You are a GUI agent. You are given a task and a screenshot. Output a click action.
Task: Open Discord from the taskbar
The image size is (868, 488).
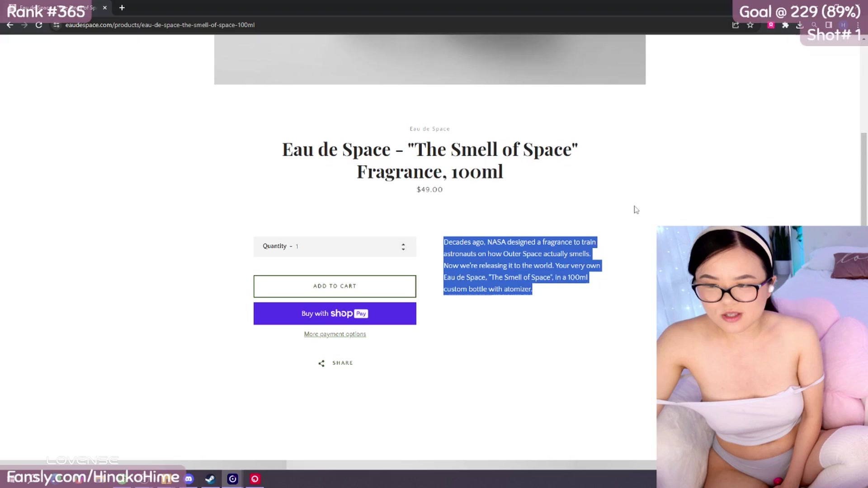(189, 479)
